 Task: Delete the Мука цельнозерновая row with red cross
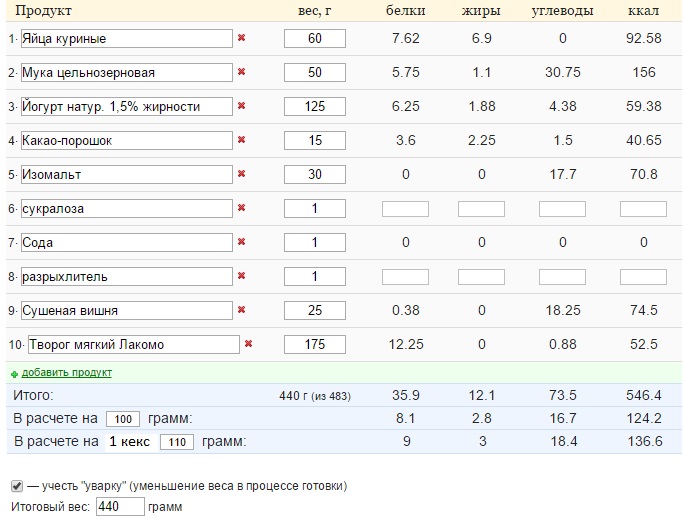click(241, 73)
